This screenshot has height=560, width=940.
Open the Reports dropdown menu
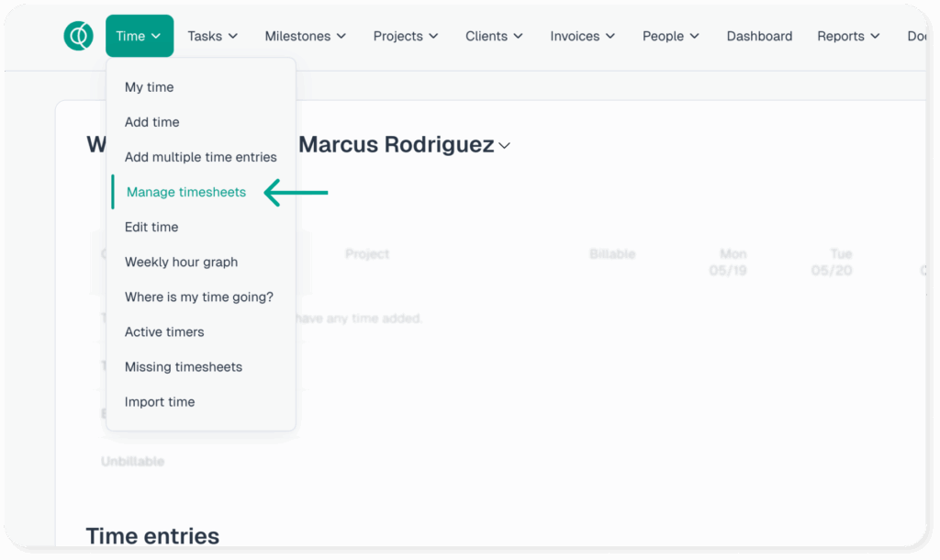[x=847, y=36]
